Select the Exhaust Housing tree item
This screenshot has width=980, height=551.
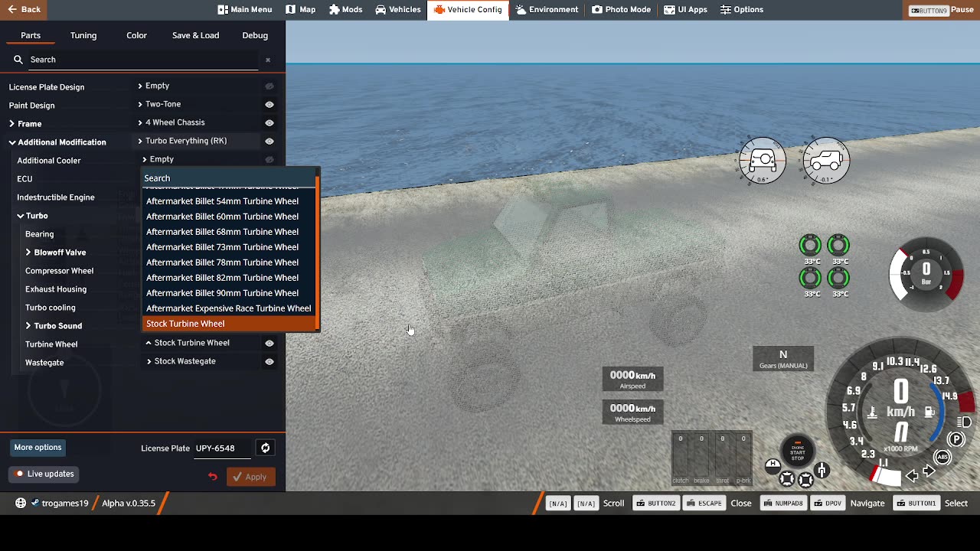coord(56,289)
